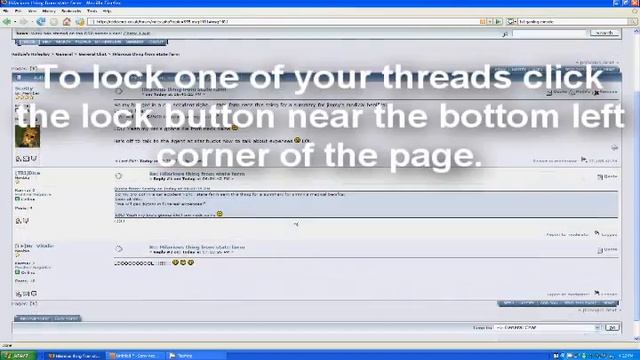
Task: Click first poster's email icon
Action: 26,158
